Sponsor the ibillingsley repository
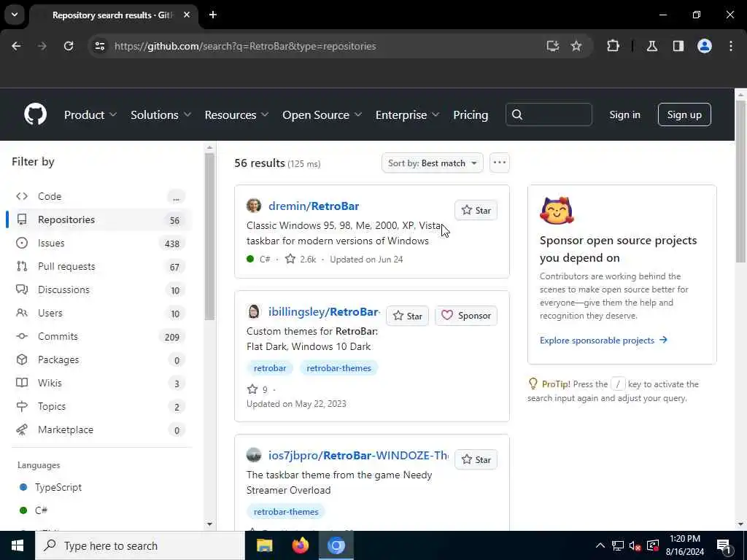 [466, 316]
